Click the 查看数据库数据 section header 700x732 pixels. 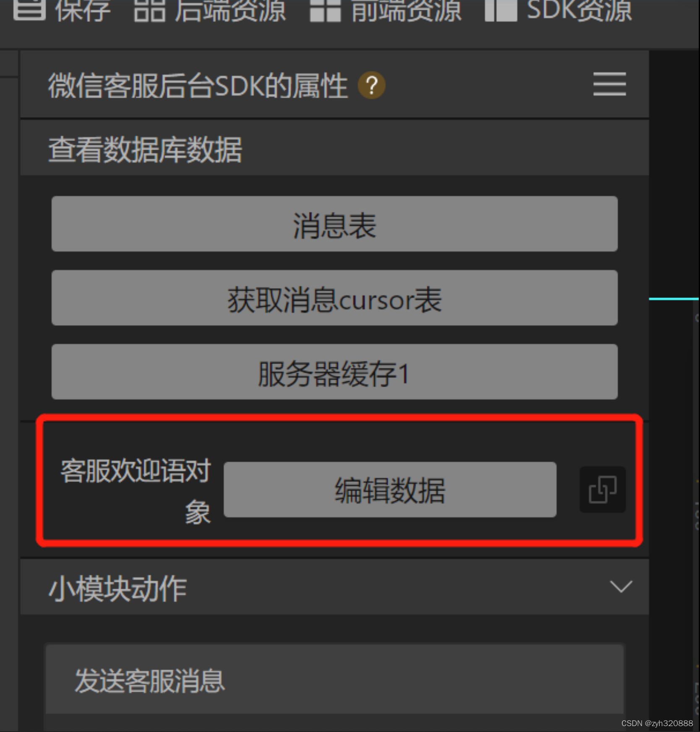pos(334,148)
